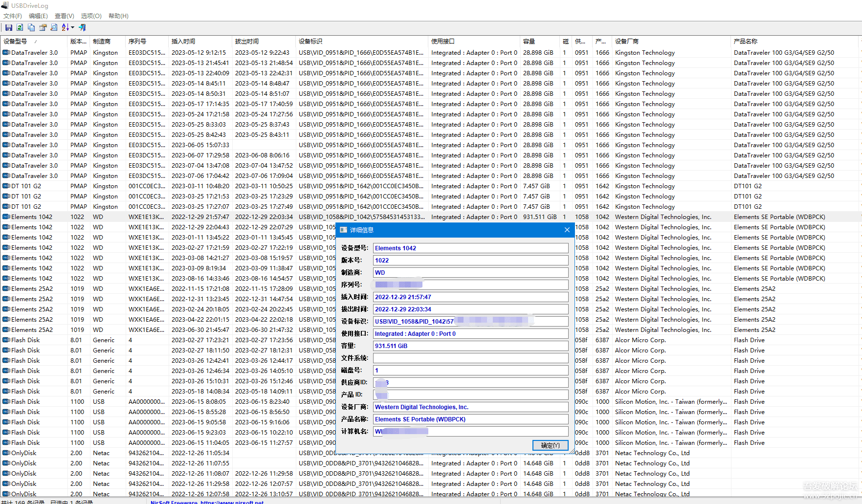Viewport: 862px width, 504px height.
Task: Click the USBDriveLog title bar app icon
Action: click(x=5, y=5)
